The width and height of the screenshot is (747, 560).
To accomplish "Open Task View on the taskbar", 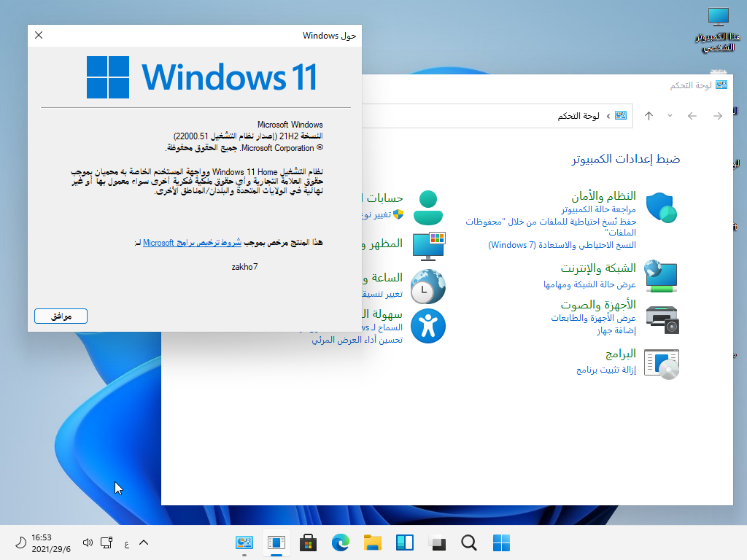I will pyautogui.click(x=437, y=542).
